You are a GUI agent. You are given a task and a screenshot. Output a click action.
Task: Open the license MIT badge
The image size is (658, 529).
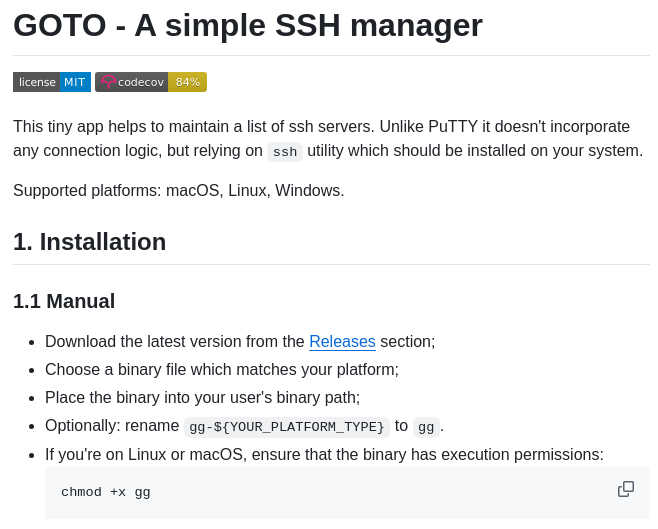pos(52,82)
